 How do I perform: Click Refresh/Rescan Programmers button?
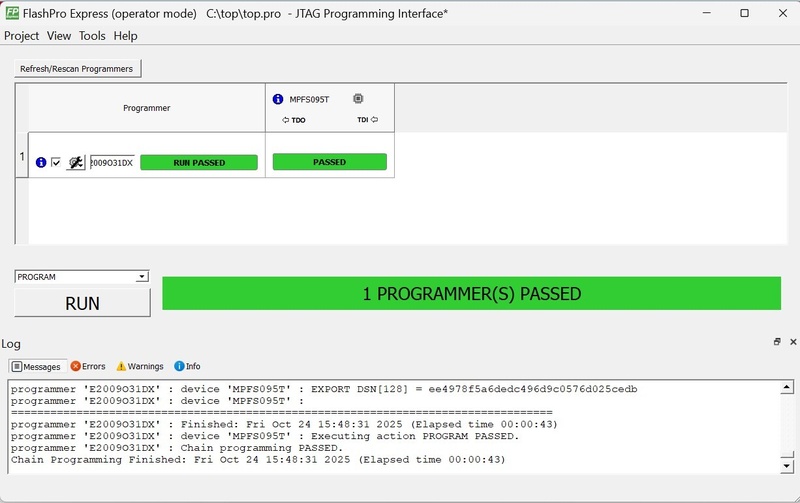click(77, 69)
